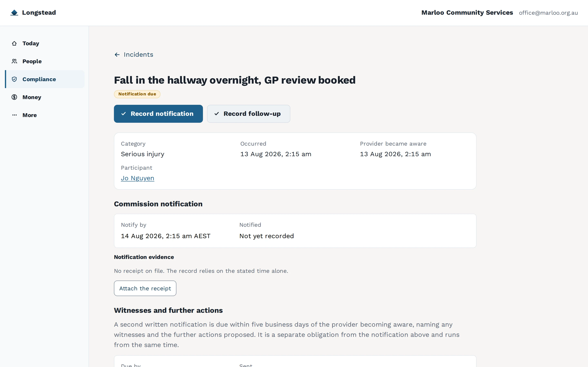Click the People sidebar icon
This screenshot has width=588, height=367.
tap(14, 61)
